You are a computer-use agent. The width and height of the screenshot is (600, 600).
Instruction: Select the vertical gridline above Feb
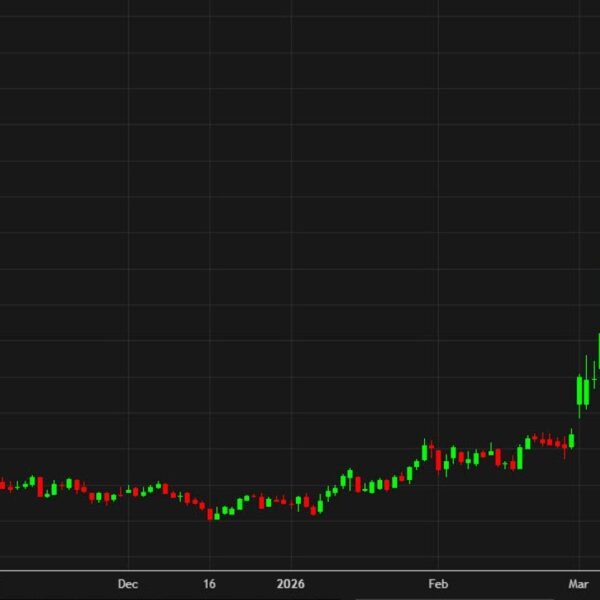pos(436,250)
